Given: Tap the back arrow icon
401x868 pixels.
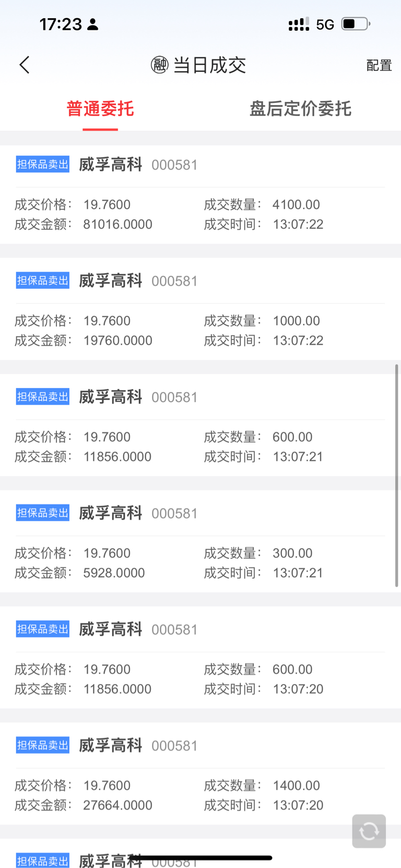Looking at the screenshot, I should coord(25,65).
